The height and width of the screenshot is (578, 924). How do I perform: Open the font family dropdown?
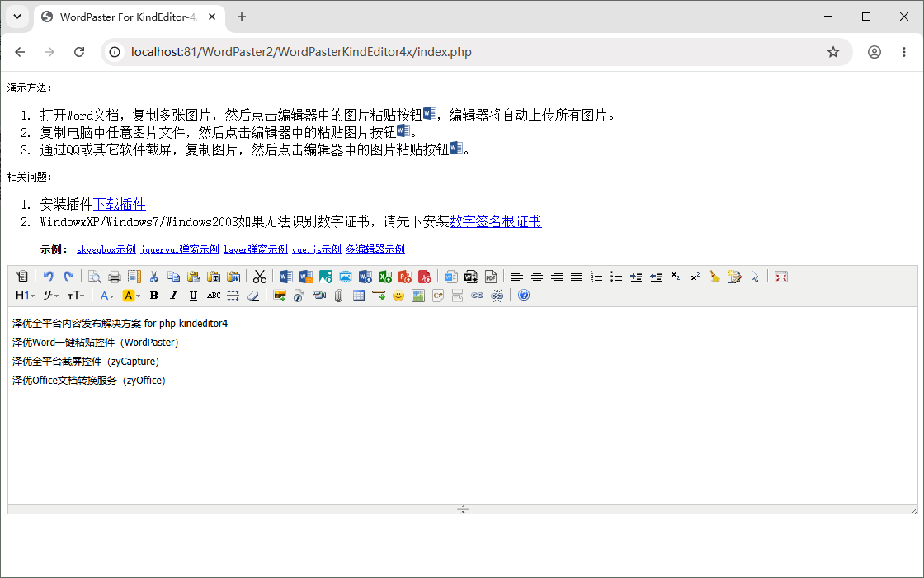click(51, 296)
